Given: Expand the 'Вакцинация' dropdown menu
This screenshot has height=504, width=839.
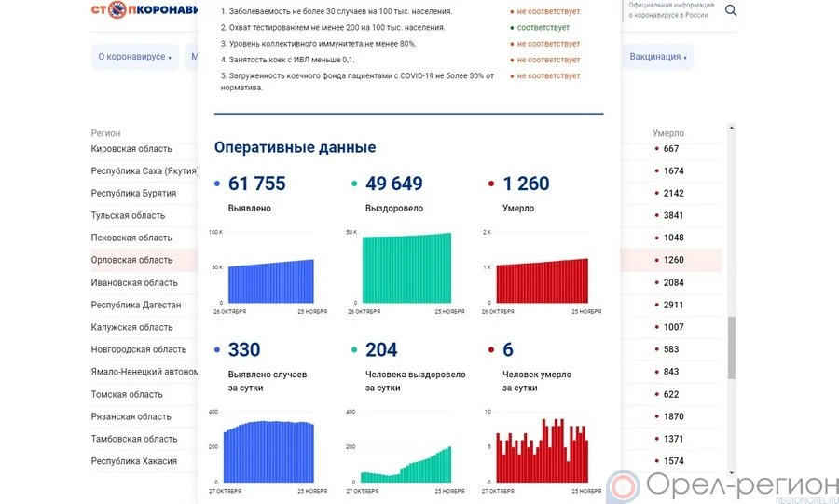Looking at the screenshot, I should click(658, 57).
